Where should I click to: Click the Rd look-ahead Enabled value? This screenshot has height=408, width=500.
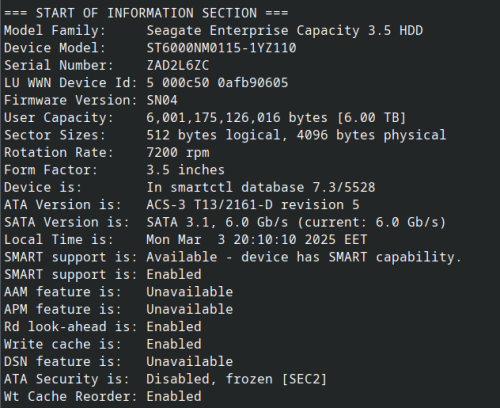pos(174,327)
